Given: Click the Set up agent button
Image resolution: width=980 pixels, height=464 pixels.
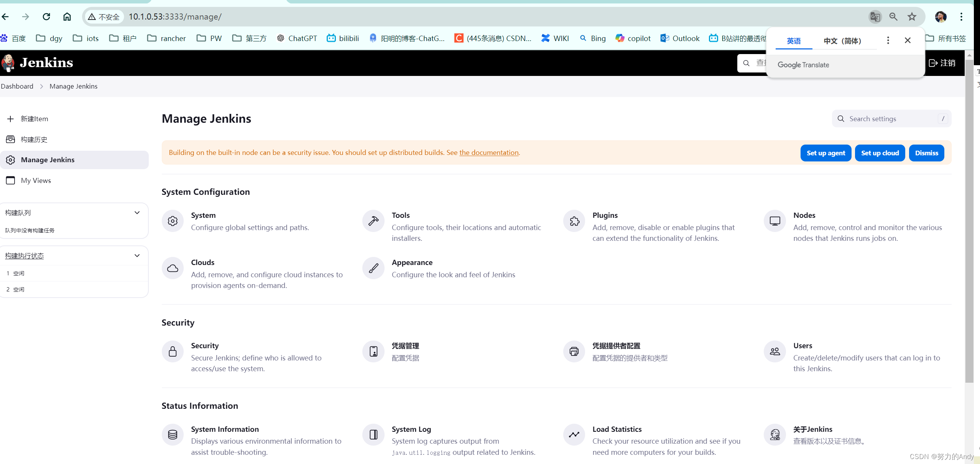Looking at the screenshot, I should (x=826, y=153).
